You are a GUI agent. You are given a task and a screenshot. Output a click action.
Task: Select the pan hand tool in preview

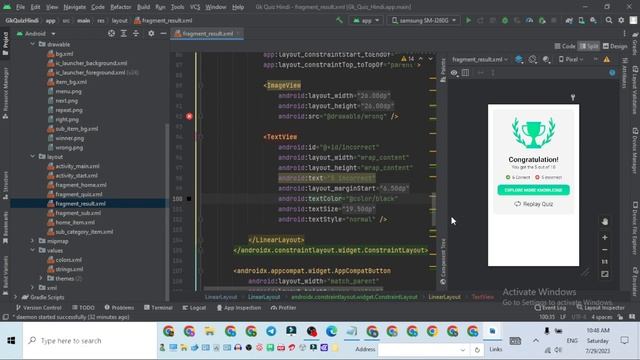click(x=605, y=221)
